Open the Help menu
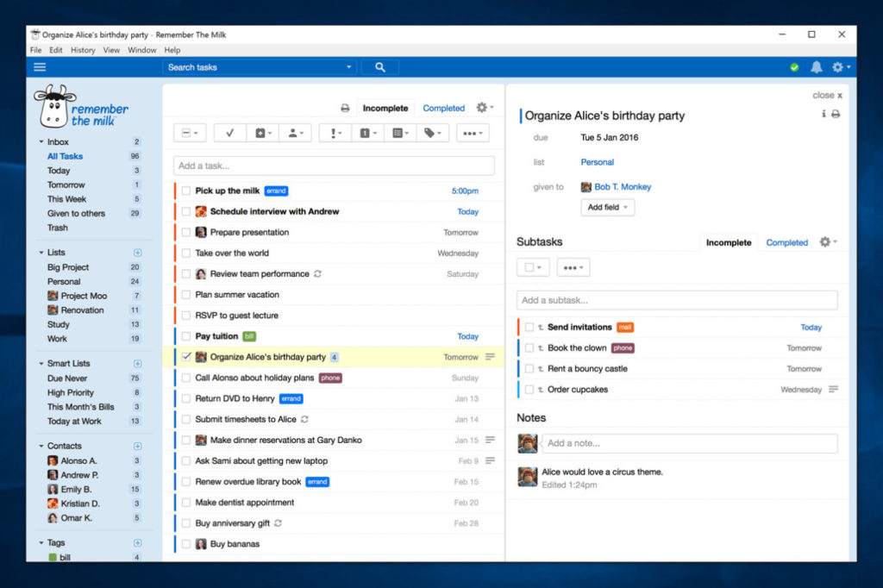883x588 pixels. pyautogui.click(x=172, y=50)
